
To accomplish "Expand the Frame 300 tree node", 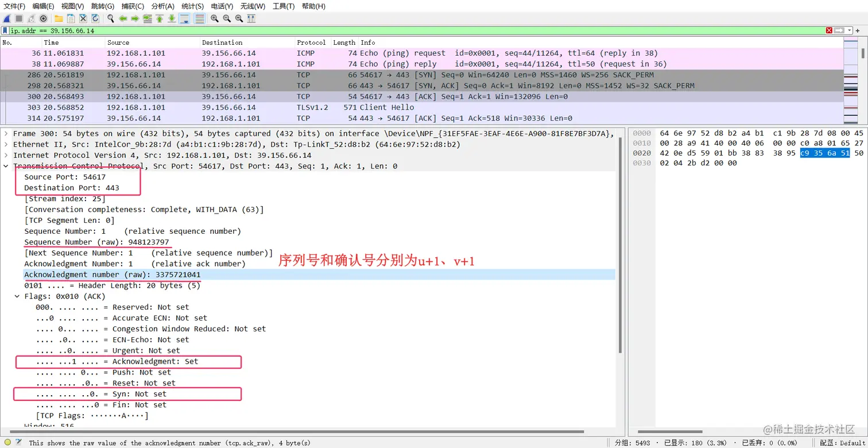I will tap(6, 133).
